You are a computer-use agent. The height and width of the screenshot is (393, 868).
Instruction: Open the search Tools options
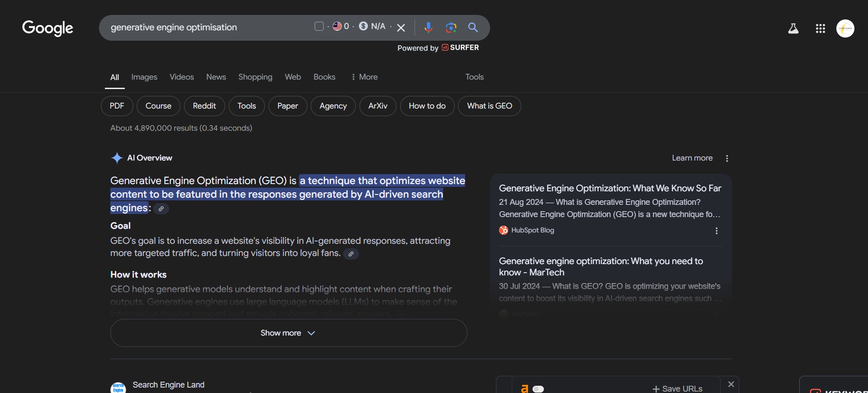[x=475, y=77]
